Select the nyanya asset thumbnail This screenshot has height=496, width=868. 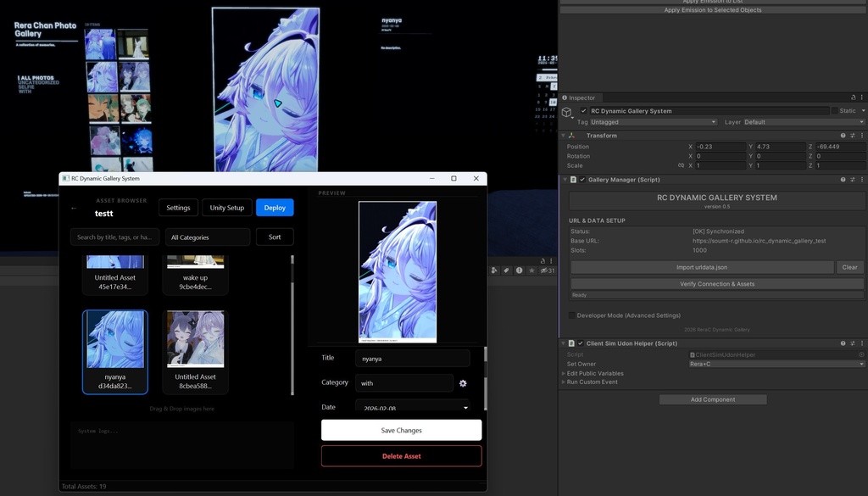[x=114, y=339]
